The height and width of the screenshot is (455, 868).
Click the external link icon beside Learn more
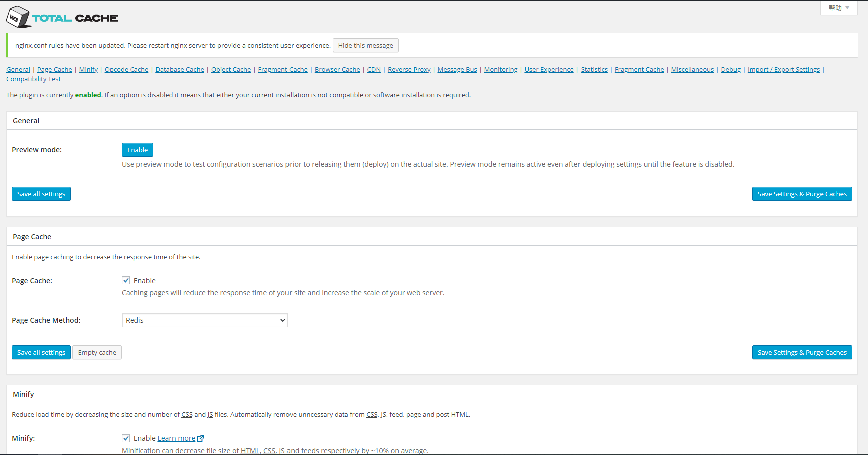(x=200, y=438)
